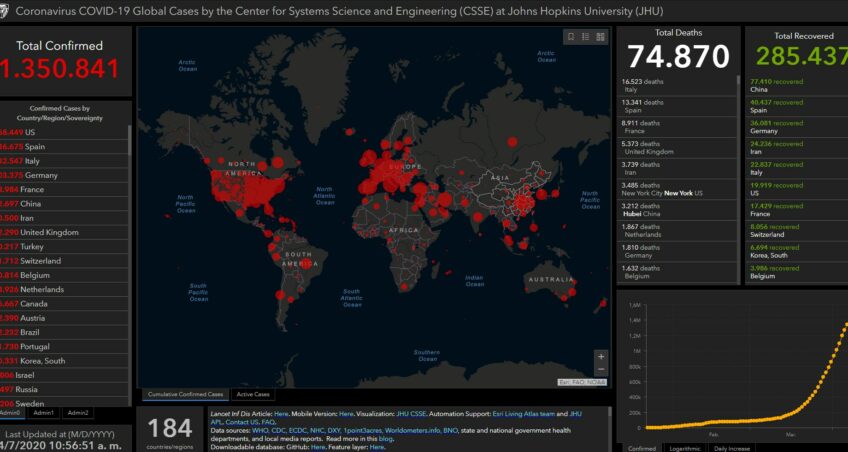
Task: Show the map legend list icon
Action: click(585, 37)
